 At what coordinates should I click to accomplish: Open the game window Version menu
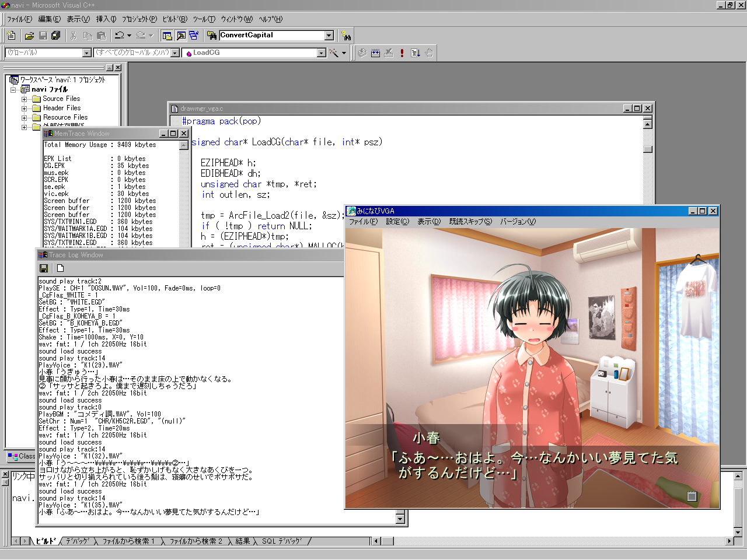[x=517, y=222]
